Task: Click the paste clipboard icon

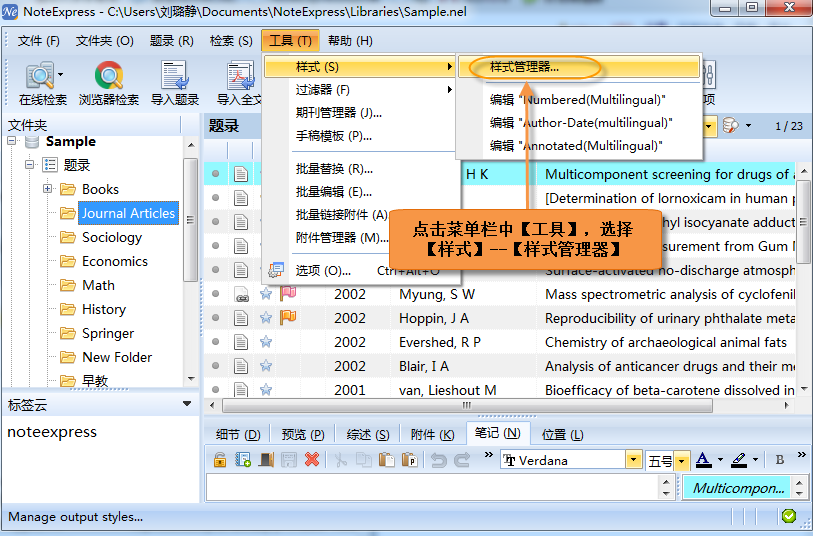Action: (386, 459)
